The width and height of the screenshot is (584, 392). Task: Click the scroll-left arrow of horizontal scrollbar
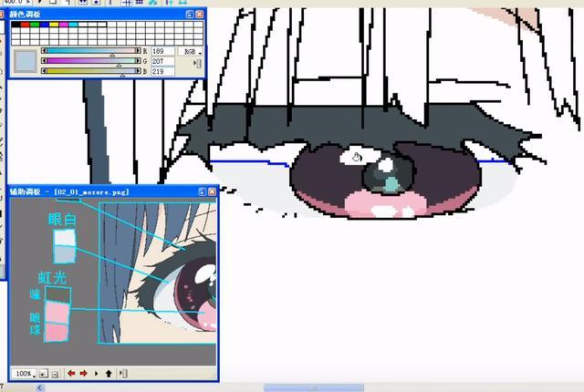click(39, 388)
